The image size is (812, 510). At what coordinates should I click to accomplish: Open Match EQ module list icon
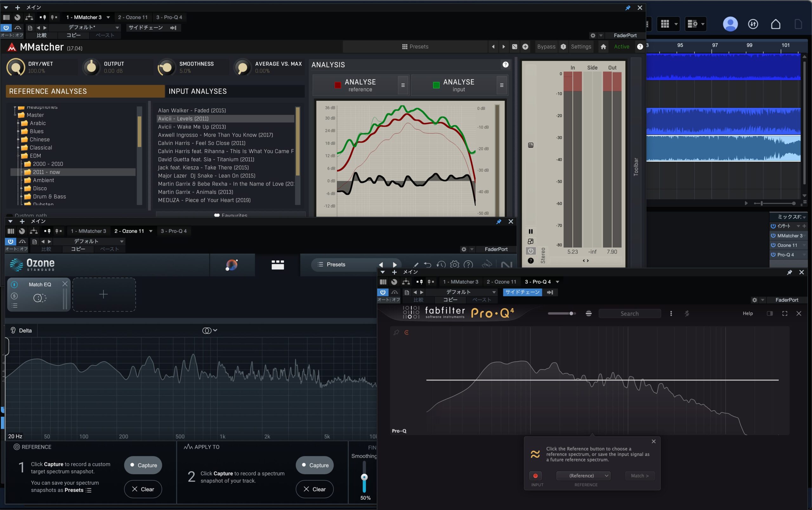[x=15, y=306]
